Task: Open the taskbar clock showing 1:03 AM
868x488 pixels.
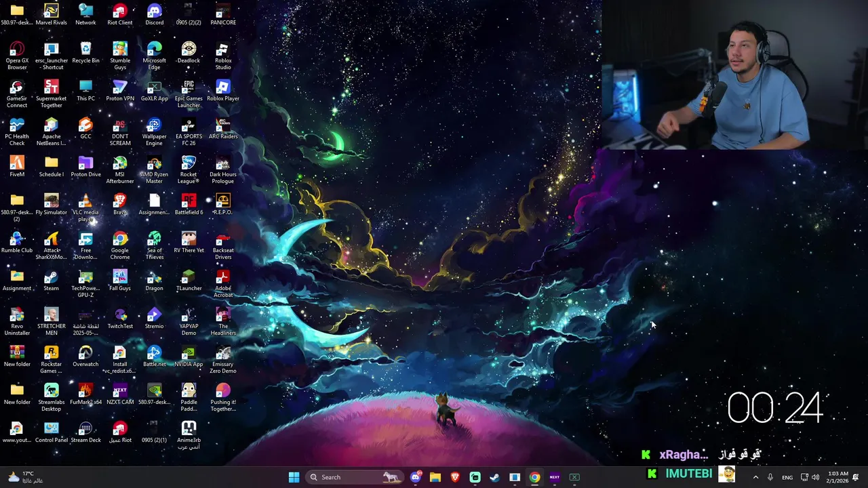Action: point(837,477)
